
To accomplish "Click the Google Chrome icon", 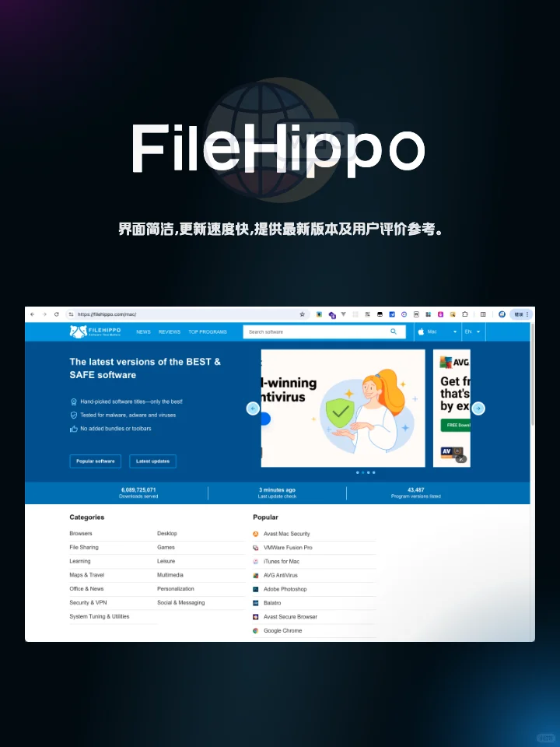I will click(x=256, y=631).
